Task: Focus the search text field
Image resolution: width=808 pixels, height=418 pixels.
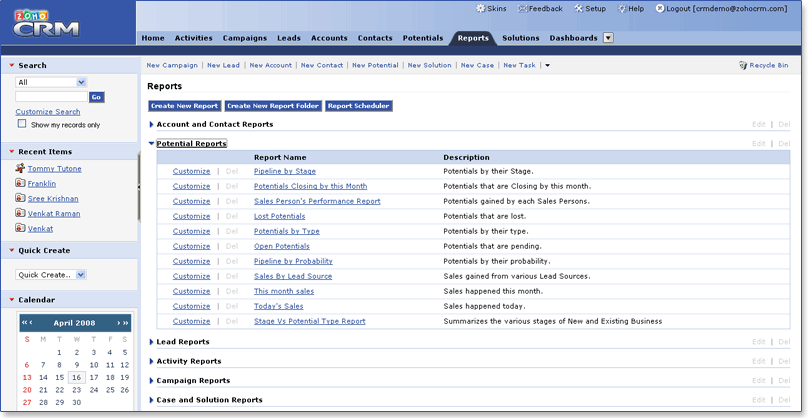Action: 52,97
